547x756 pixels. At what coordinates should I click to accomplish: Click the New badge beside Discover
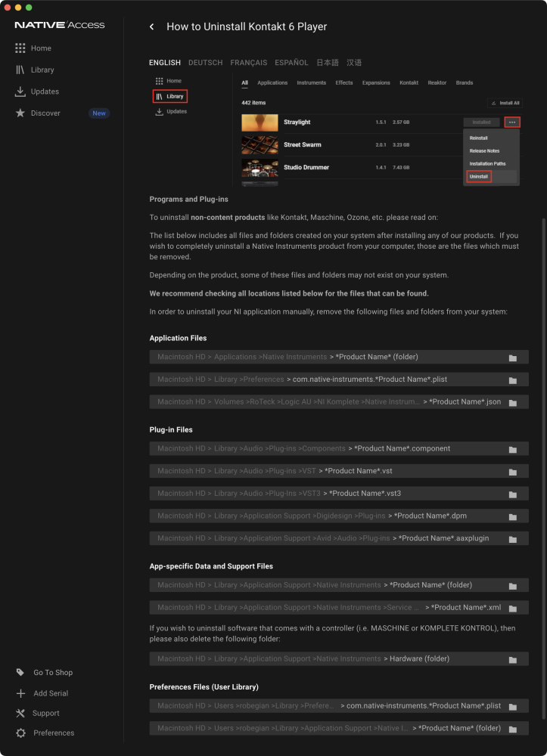[x=99, y=113]
